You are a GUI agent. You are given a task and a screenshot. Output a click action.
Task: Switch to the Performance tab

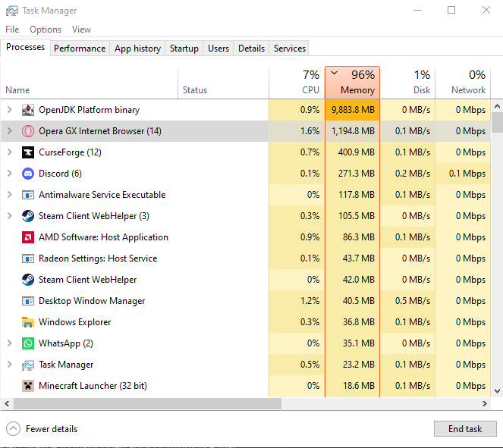click(80, 49)
